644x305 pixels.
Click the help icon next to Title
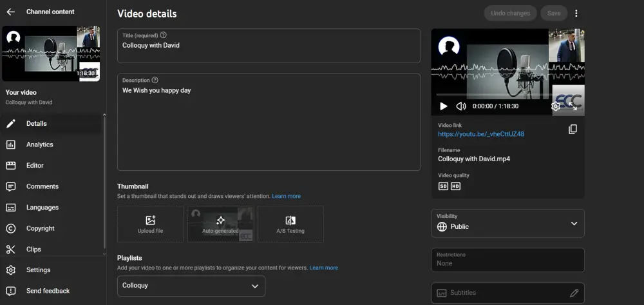coord(163,35)
